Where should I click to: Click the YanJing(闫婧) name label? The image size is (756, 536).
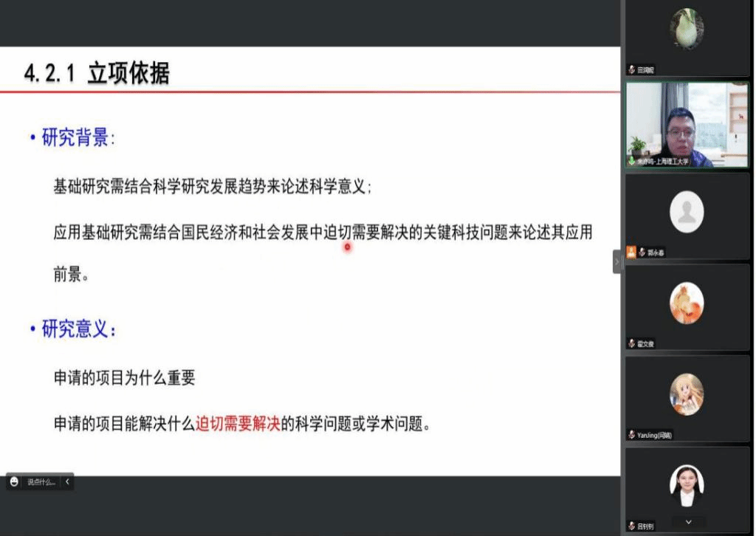(655, 435)
